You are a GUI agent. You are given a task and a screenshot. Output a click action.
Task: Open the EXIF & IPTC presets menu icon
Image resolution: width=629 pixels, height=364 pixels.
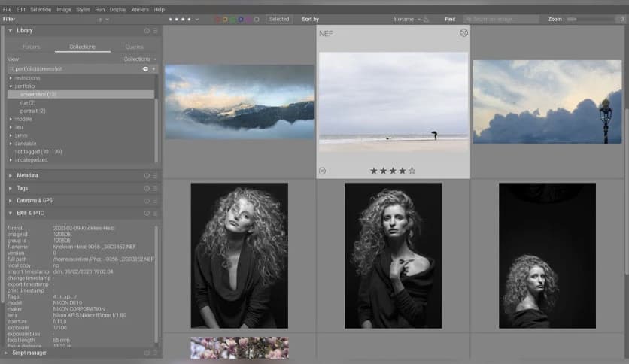(156, 214)
